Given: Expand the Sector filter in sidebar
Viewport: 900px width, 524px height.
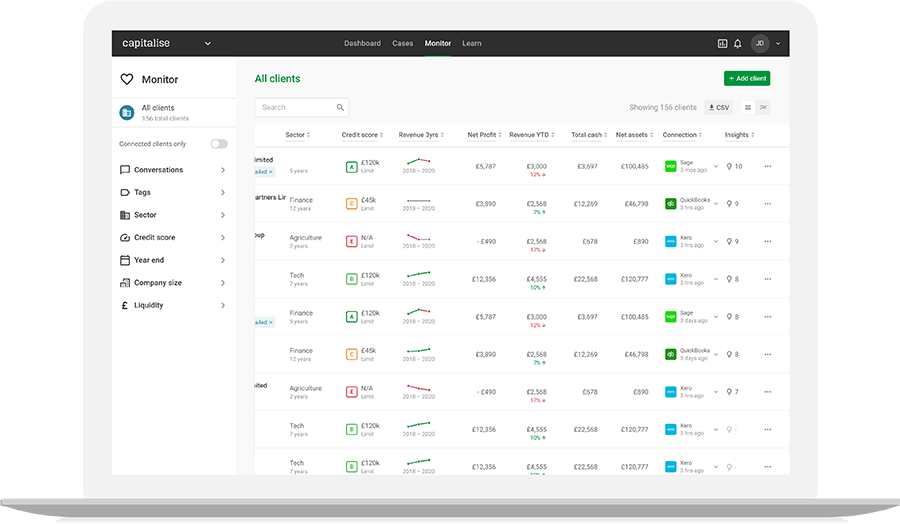Looking at the screenshot, I should [223, 215].
